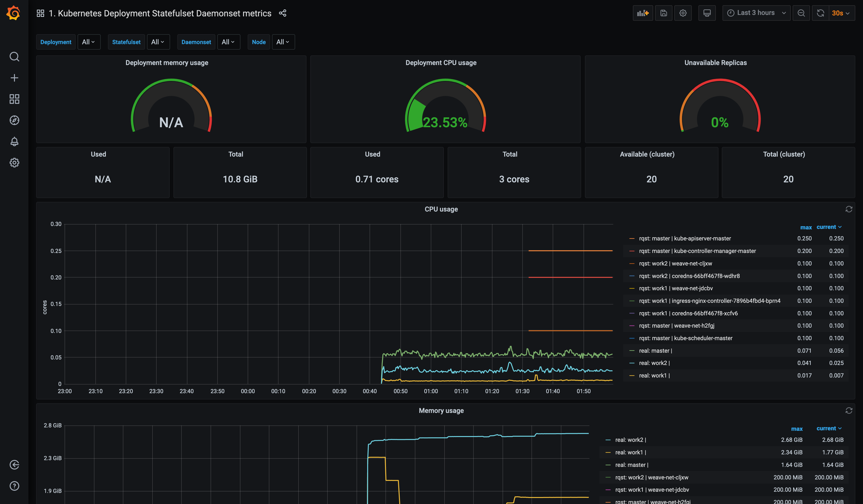863x504 pixels.
Task: Open the CPU usage panel title menu
Action: (441, 209)
